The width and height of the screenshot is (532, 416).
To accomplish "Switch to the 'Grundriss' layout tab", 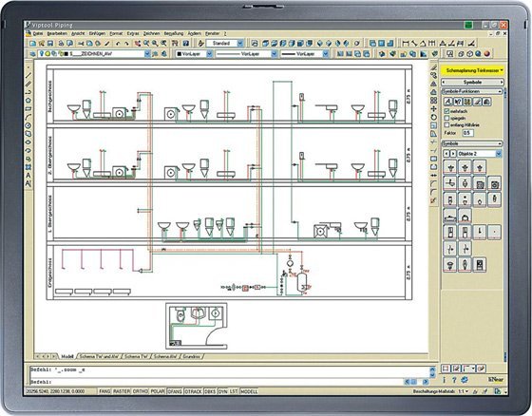I will tap(192, 356).
